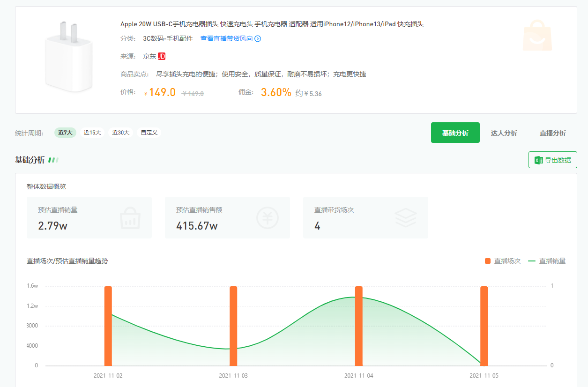Click the 2021-11-02 x-axis date label

pyautogui.click(x=108, y=375)
